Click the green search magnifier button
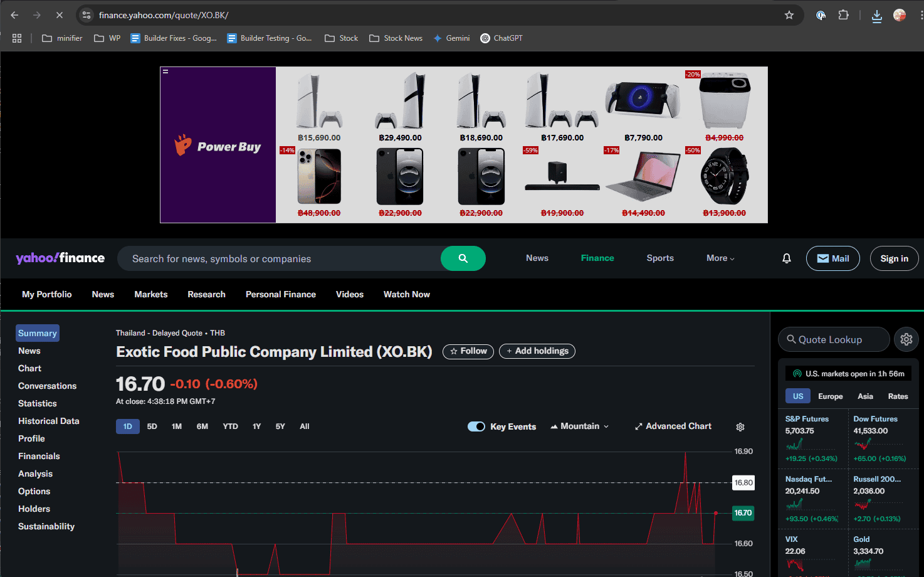 [x=463, y=258]
